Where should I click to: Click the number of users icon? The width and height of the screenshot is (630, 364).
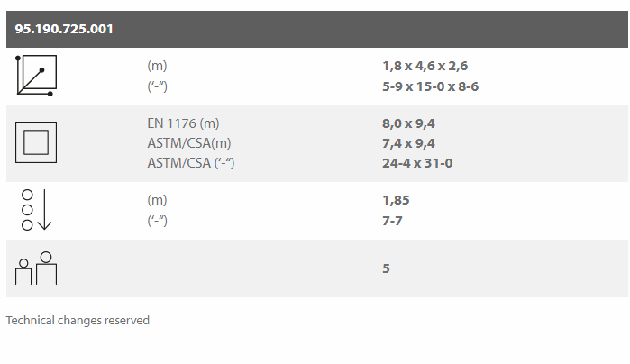(x=36, y=268)
